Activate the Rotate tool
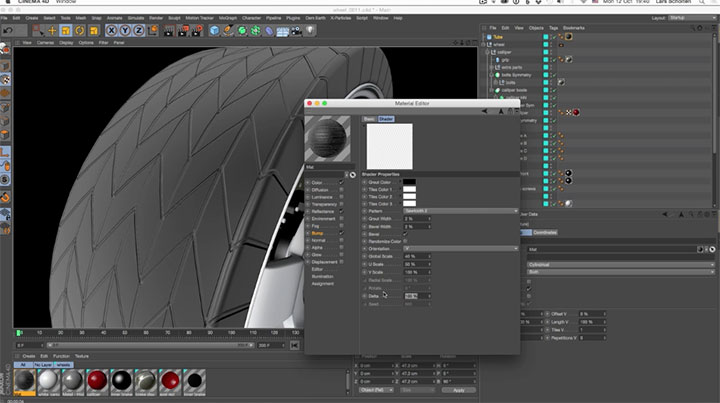Viewport: 720px width, 403px height. 80,31
